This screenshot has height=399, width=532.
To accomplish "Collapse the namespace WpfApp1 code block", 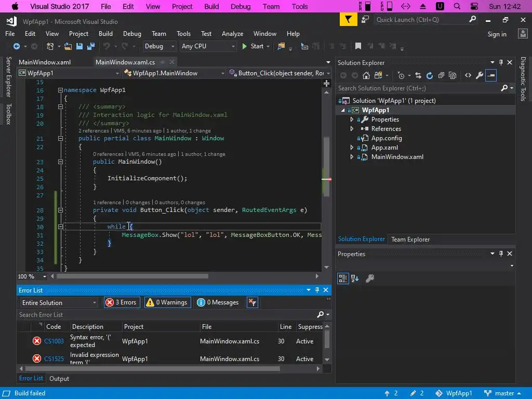I will [60, 90].
